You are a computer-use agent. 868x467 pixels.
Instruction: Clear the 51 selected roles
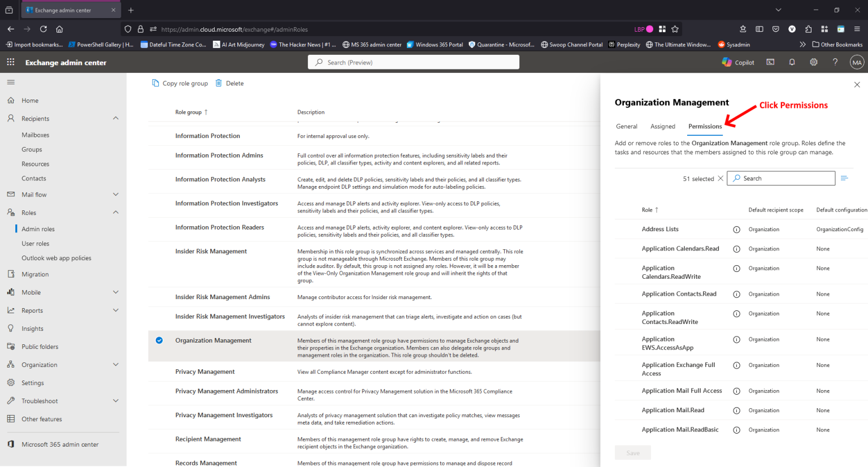(721, 179)
